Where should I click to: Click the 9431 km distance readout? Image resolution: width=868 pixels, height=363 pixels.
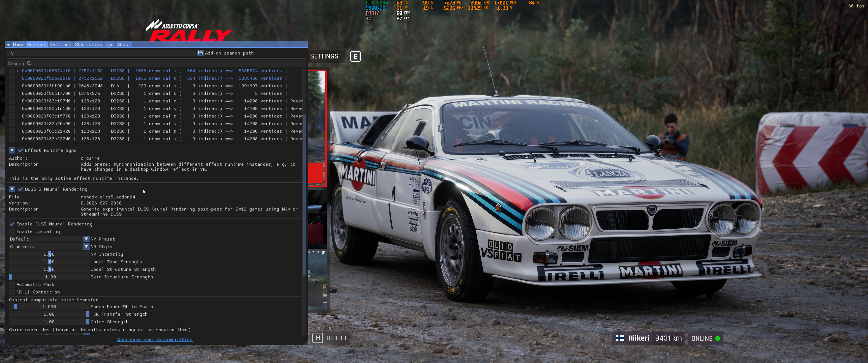click(x=668, y=338)
